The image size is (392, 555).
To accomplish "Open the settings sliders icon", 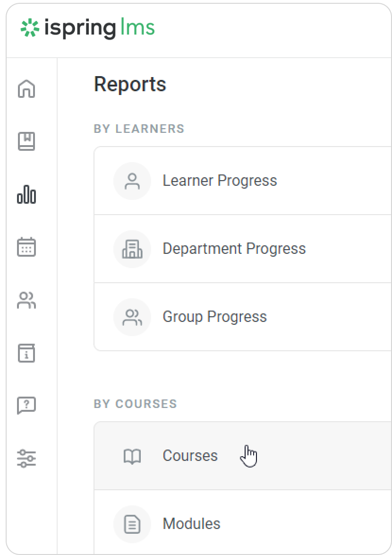I will point(26,459).
